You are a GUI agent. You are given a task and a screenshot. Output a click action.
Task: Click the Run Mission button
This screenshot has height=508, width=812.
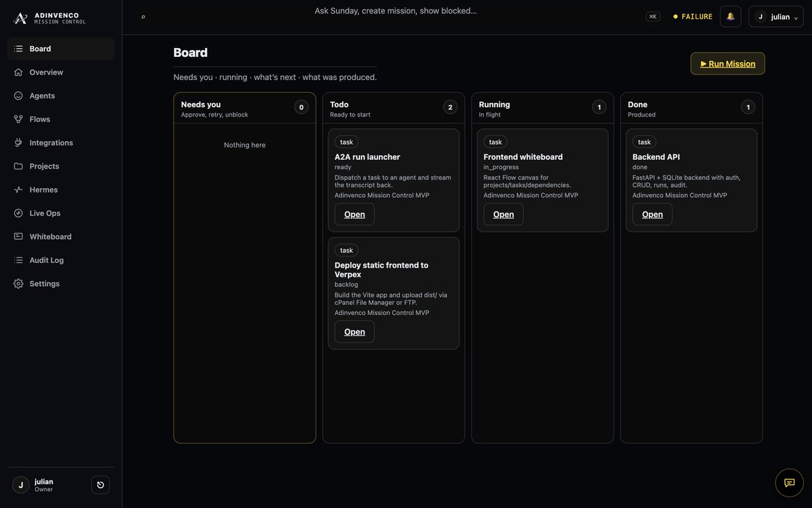pyautogui.click(x=727, y=64)
